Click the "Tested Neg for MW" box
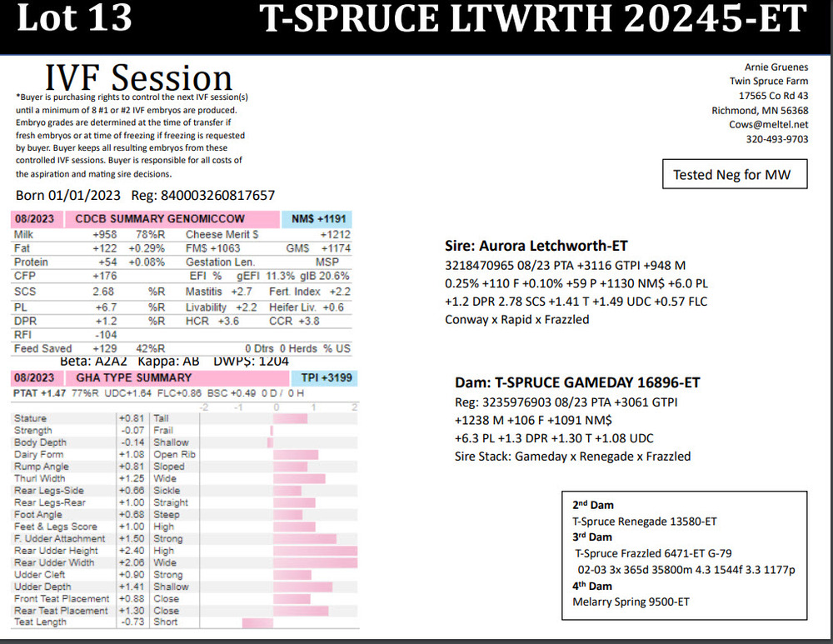 click(735, 174)
